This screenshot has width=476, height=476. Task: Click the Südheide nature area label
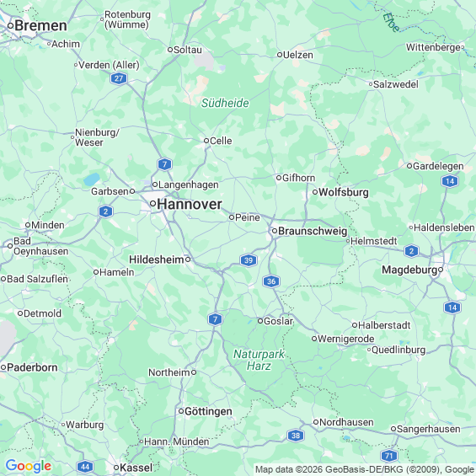(225, 104)
